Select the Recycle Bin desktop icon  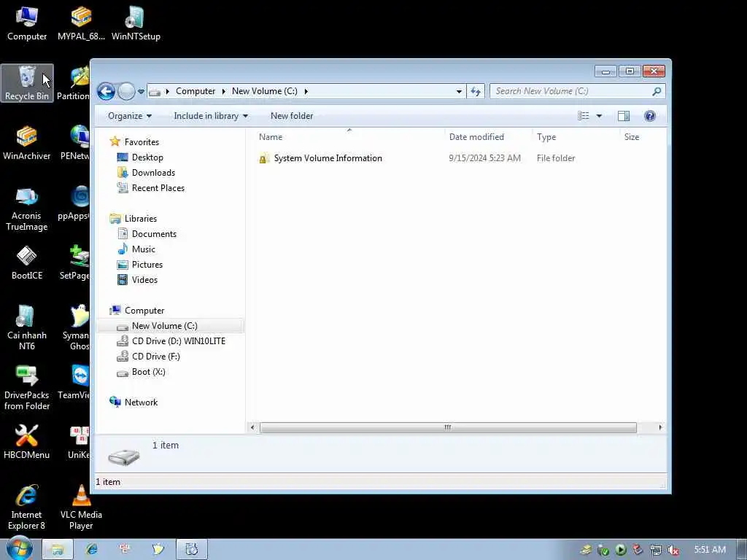[x=27, y=83]
